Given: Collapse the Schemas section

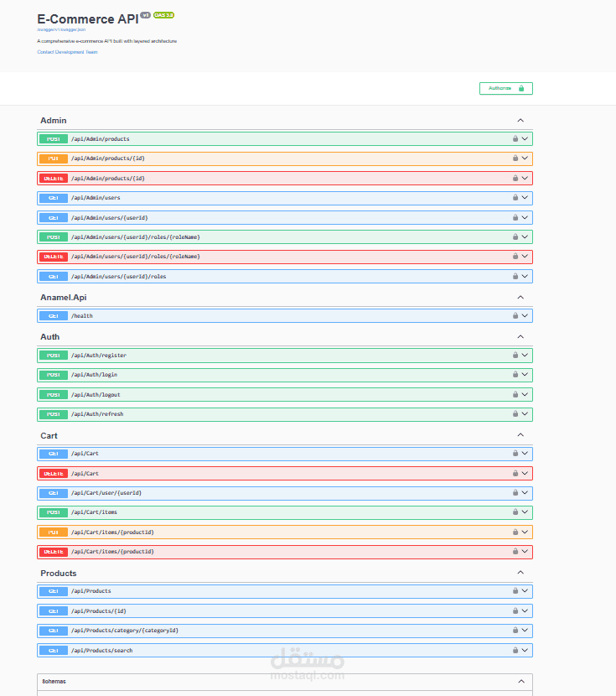Looking at the screenshot, I should coord(521,681).
